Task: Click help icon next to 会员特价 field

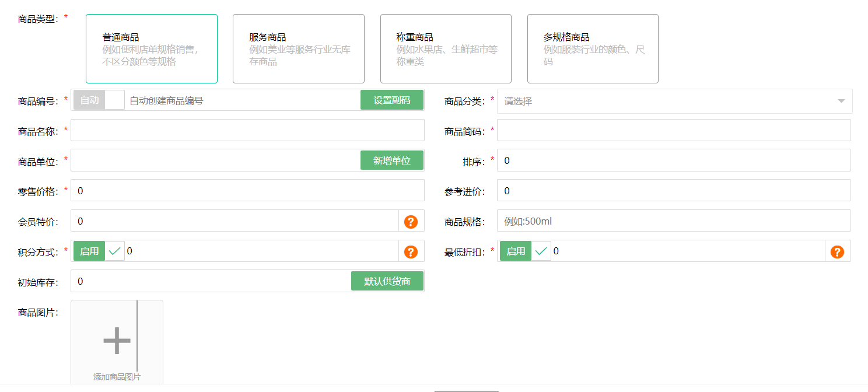Action: click(x=411, y=221)
